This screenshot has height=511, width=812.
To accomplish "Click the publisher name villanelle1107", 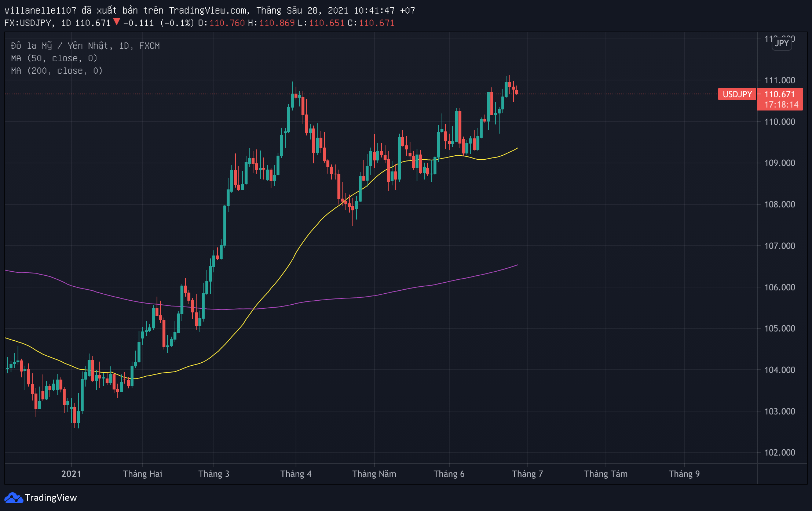I will 40,11.
